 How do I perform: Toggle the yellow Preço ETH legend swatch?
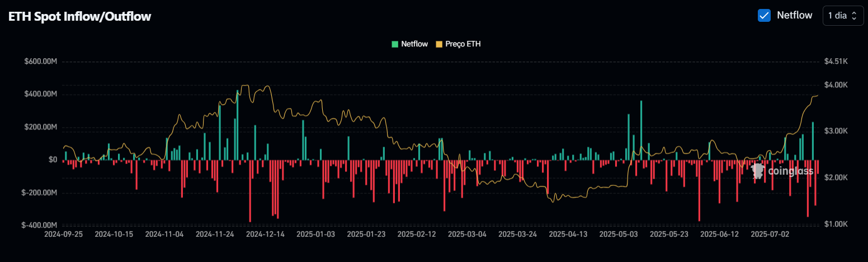tap(439, 44)
